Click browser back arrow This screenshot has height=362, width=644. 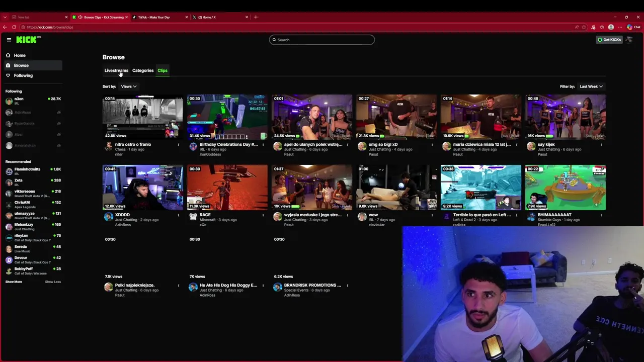point(5,27)
